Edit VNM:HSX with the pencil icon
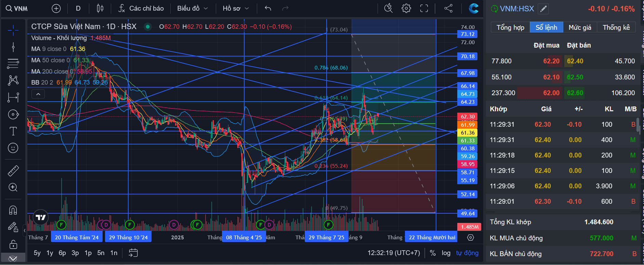 point(543,9)
